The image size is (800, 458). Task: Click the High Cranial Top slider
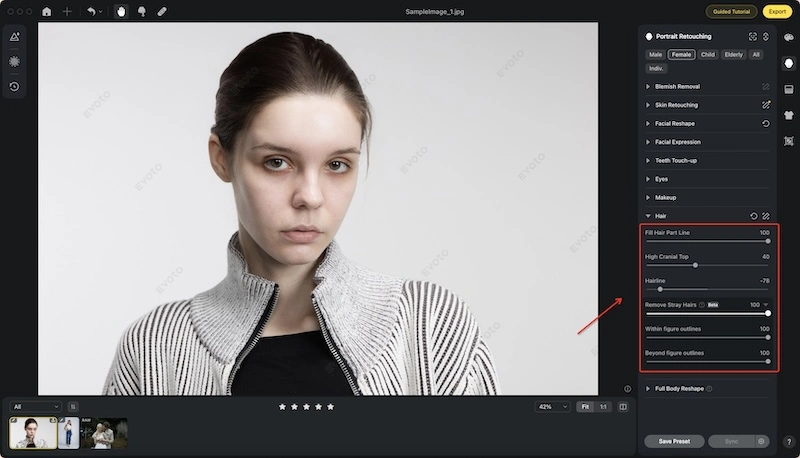pyautogui.click(x=707, y=265)
